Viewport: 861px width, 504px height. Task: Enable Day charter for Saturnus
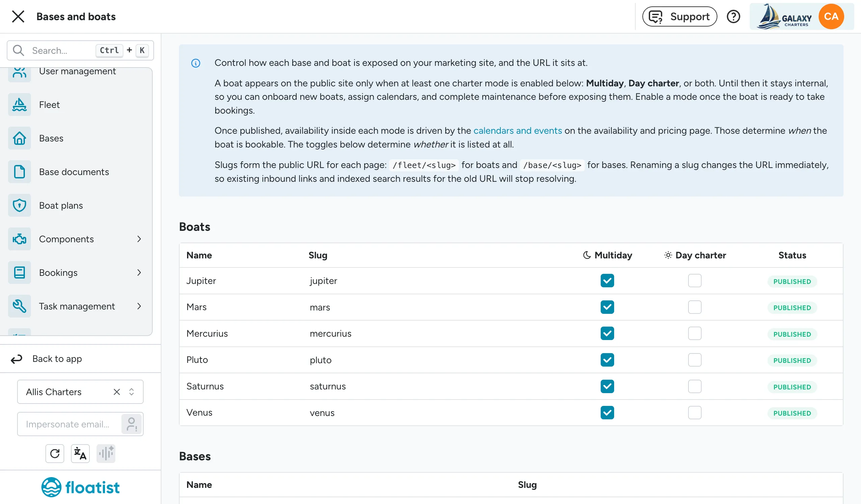point(695,386)
